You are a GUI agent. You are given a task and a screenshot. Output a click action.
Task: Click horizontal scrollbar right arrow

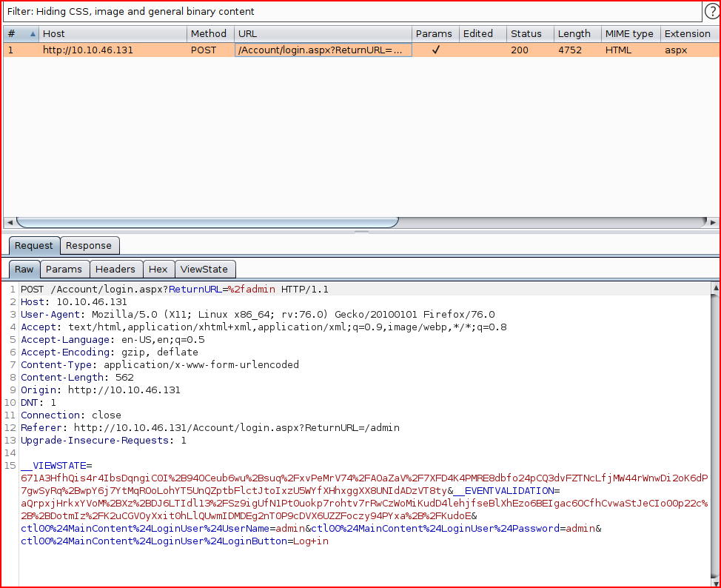(x=713, y=222)
